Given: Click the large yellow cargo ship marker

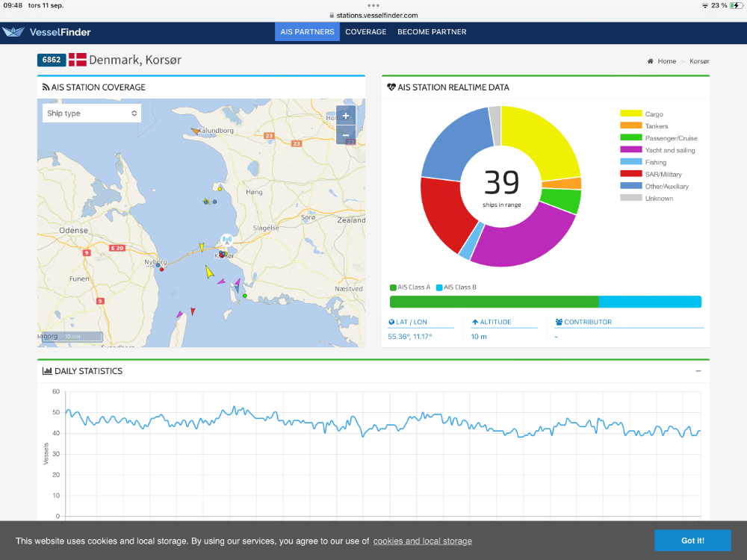Looking at the screenshot, I should tap(210, 273).
